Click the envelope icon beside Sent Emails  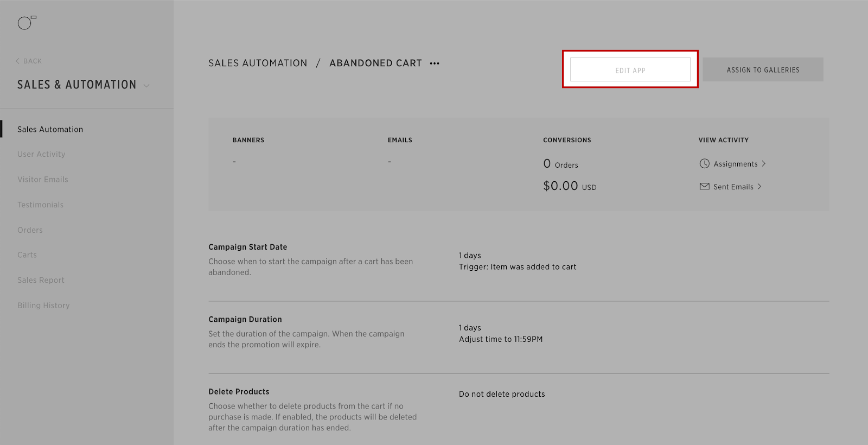point(704,187)
